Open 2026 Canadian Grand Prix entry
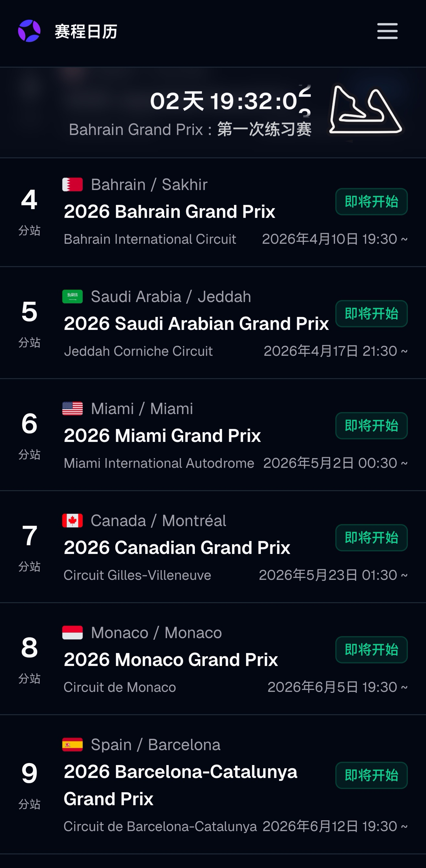This screenshot has width=426, height=868. (x=177, y=548)
